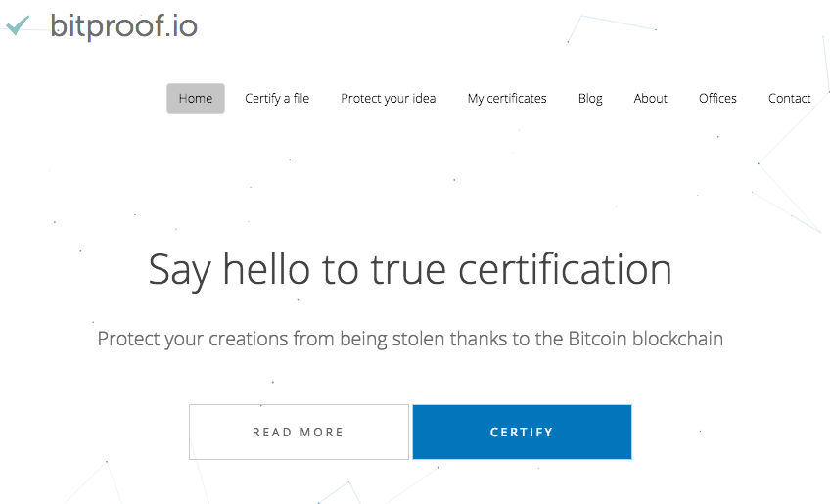Select Protect your idea in navigation
Viewport: 831px width, 504px height.
[x=388, y=98]
